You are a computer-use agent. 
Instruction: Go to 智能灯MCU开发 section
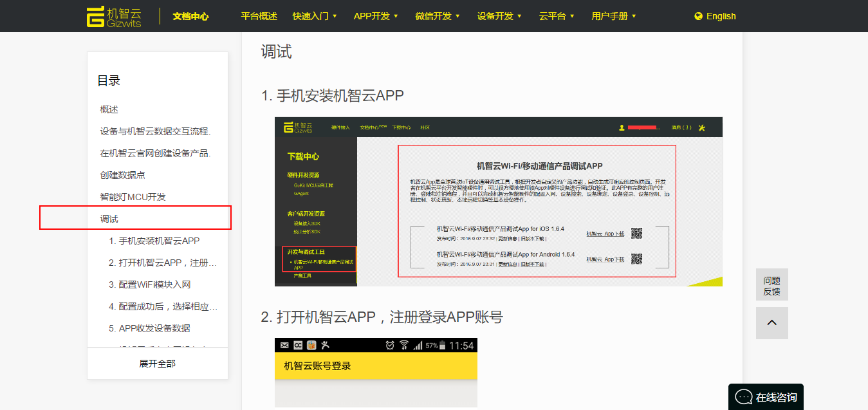point(133,197)
